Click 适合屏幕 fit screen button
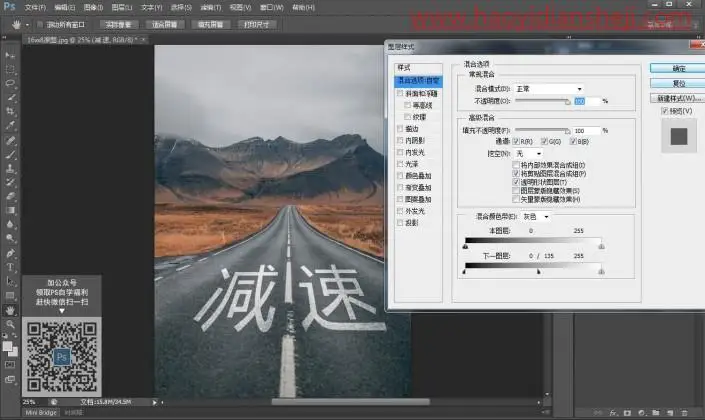This screenshot has height=420, width=705. click(x=164, y=25)
